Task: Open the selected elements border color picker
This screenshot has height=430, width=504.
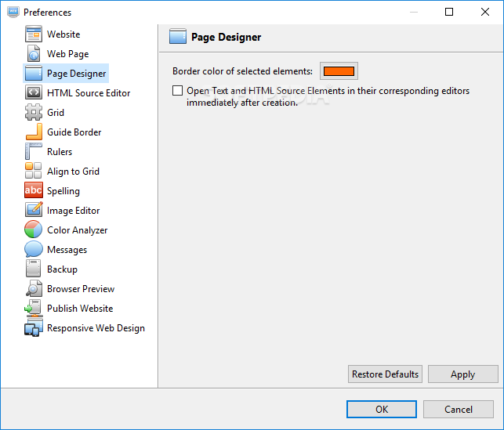Action: tap(339, 71)
